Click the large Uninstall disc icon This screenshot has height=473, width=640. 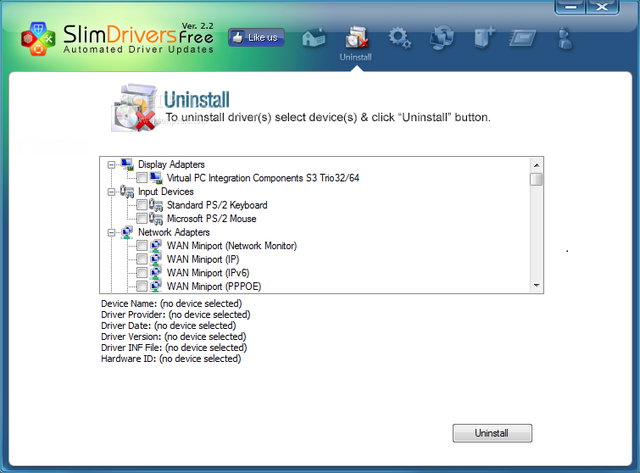coord(134,108)
